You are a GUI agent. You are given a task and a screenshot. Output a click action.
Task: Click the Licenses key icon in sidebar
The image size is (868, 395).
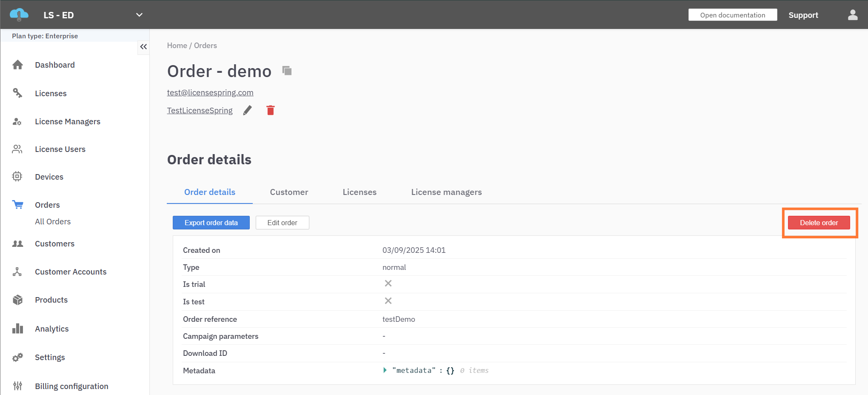17,93
